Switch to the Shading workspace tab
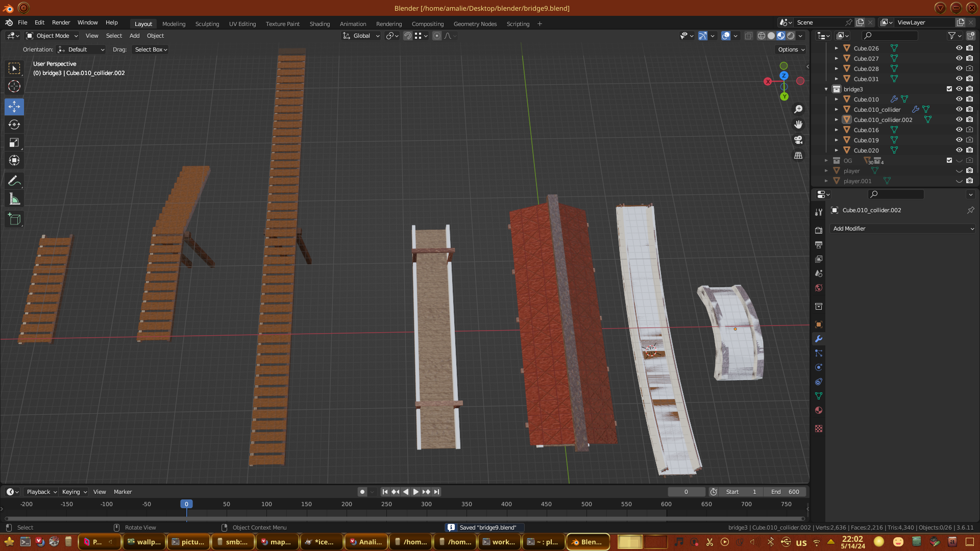 coord(320,24)
